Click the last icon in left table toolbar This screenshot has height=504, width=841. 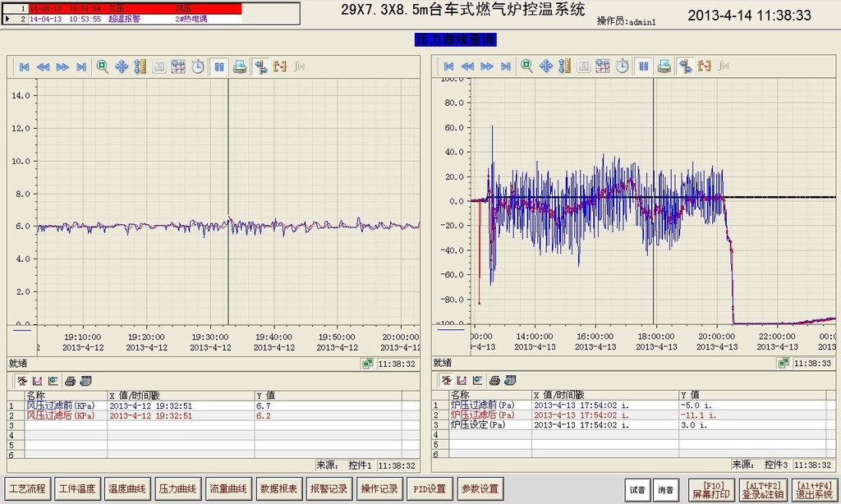(x=85, y=381)
